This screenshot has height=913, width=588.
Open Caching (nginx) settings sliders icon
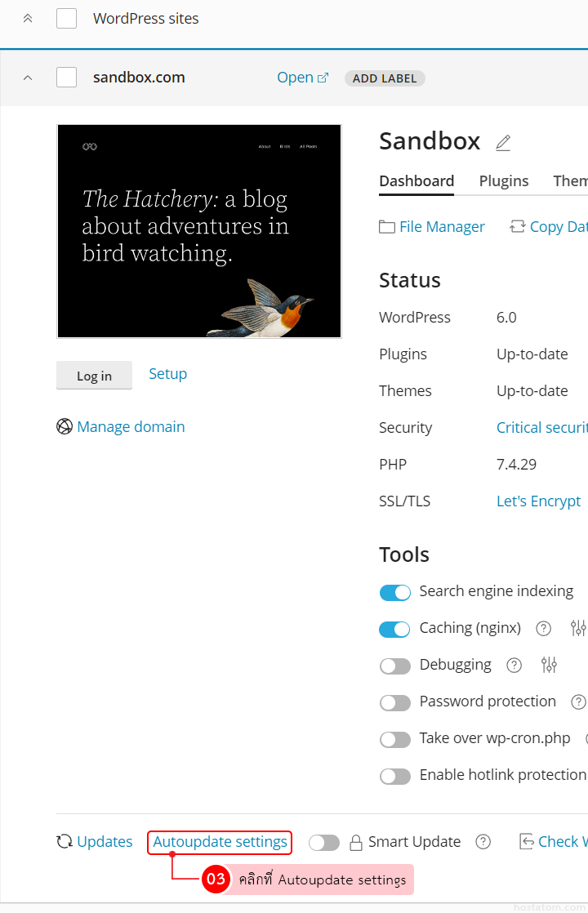click(578, 628)
